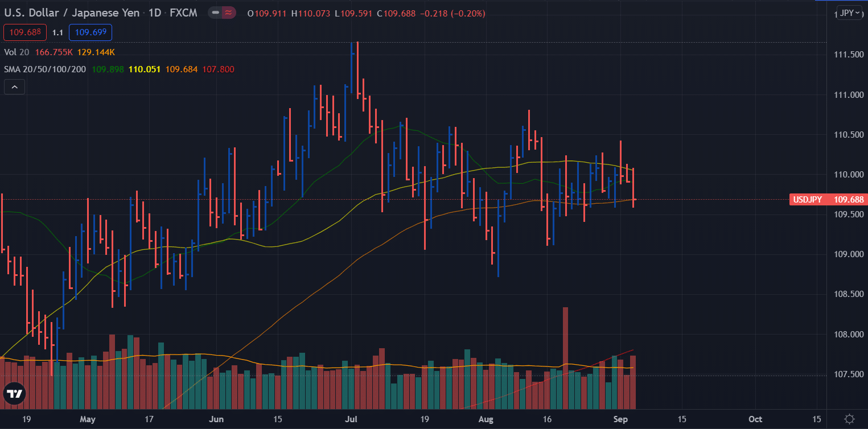Select the Vol 20 indicator legend
Screen dimensions: 868x429
[17, 52]
